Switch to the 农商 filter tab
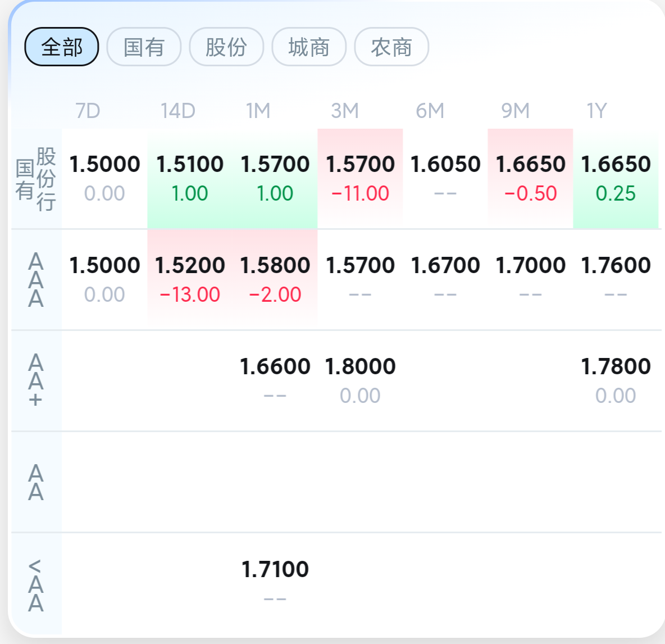The width and height of the screenshot is (665, 644). (391, 47)
